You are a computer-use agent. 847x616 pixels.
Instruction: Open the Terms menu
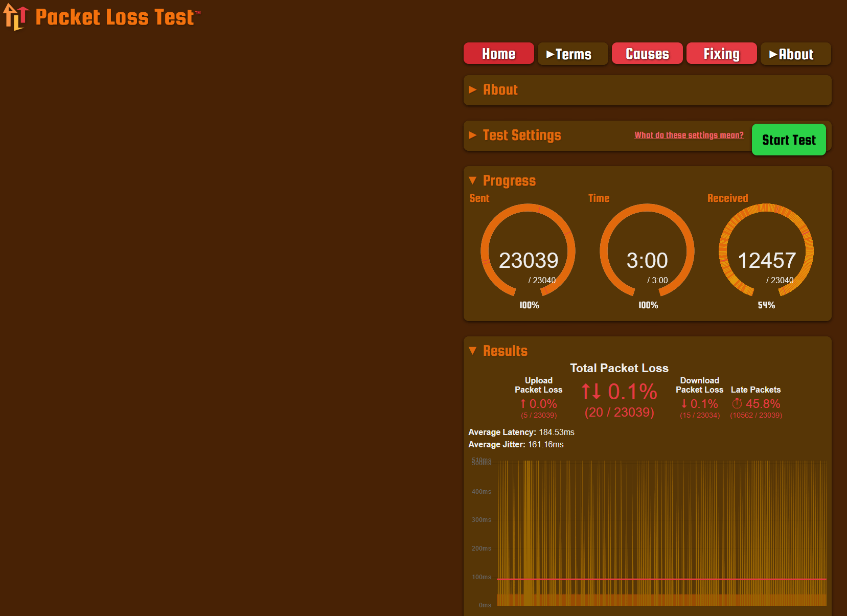[x=573, y=54]
